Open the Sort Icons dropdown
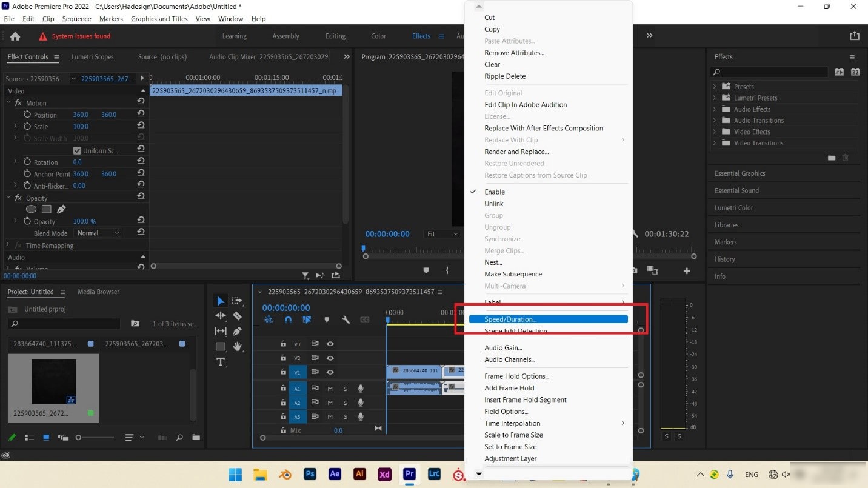868x488 pixels. tap(134, 437)
